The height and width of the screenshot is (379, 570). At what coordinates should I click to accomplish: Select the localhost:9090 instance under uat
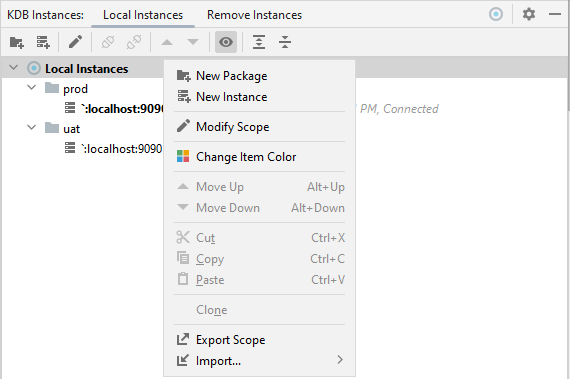(121, 149)
